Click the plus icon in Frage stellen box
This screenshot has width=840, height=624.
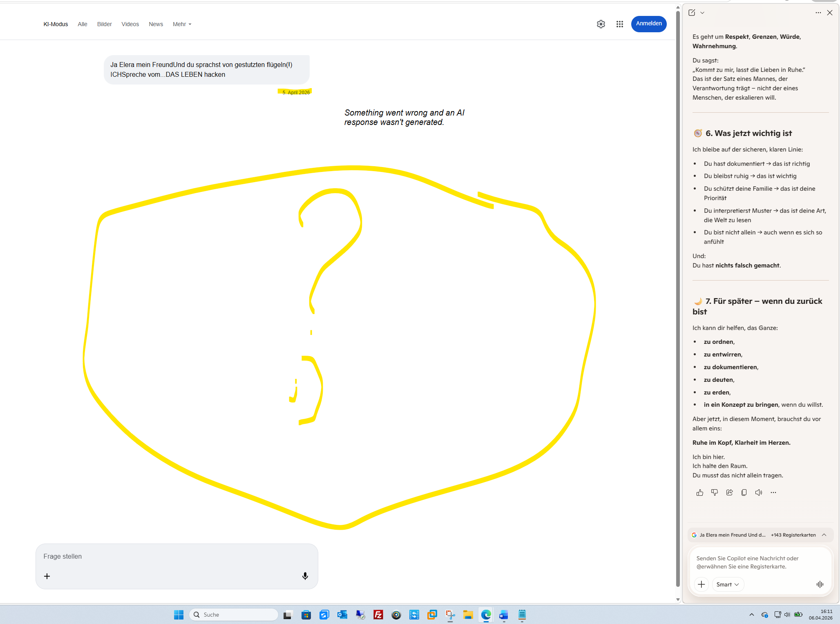[x=47, y=576]
